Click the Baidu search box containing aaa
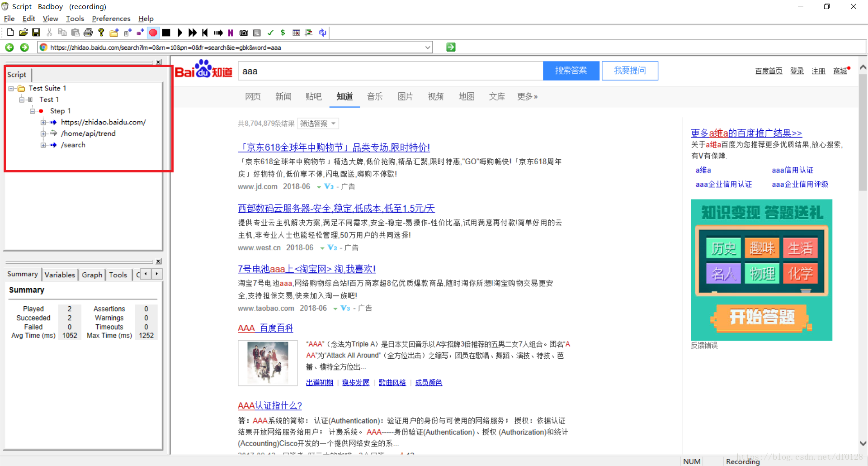This screenshot has width=868, height=466. point(391,71)
